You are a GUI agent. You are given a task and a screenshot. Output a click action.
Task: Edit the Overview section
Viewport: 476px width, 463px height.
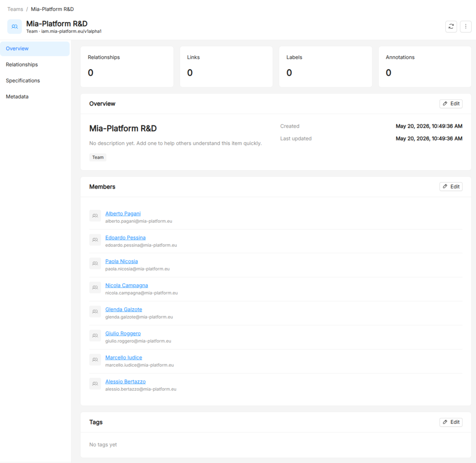[451, 104]
